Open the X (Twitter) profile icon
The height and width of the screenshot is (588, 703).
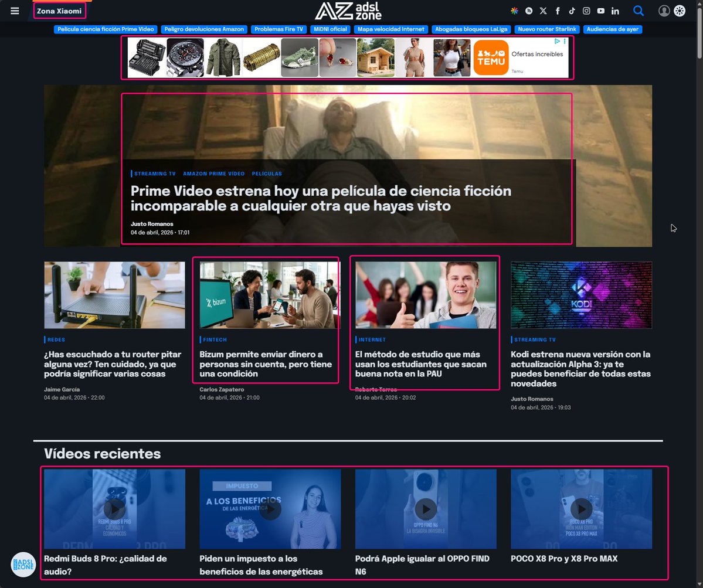543,11
